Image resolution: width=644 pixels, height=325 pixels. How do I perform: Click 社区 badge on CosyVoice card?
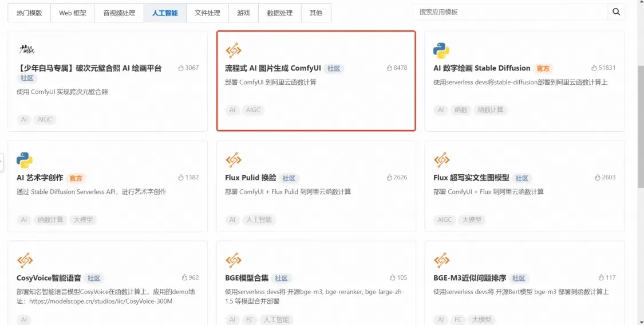(x=94, y=278)
